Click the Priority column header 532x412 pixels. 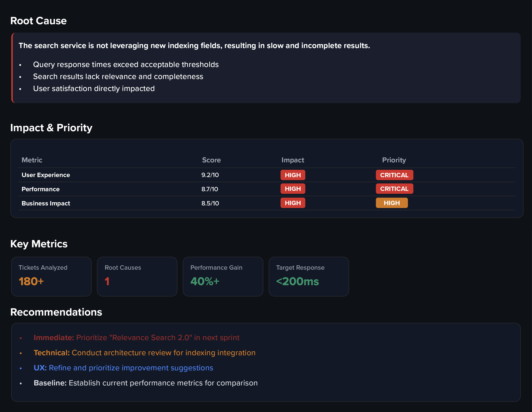394,160
